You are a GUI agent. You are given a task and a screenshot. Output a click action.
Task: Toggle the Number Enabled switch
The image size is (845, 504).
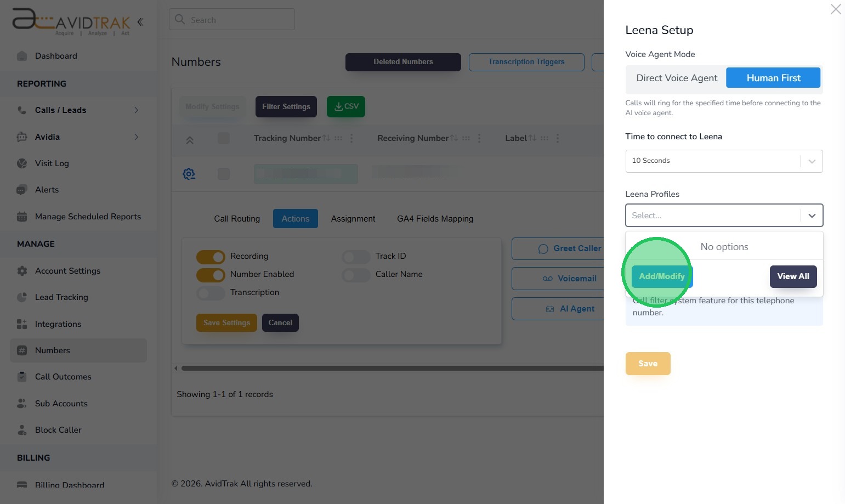click(x=211, y=275)
